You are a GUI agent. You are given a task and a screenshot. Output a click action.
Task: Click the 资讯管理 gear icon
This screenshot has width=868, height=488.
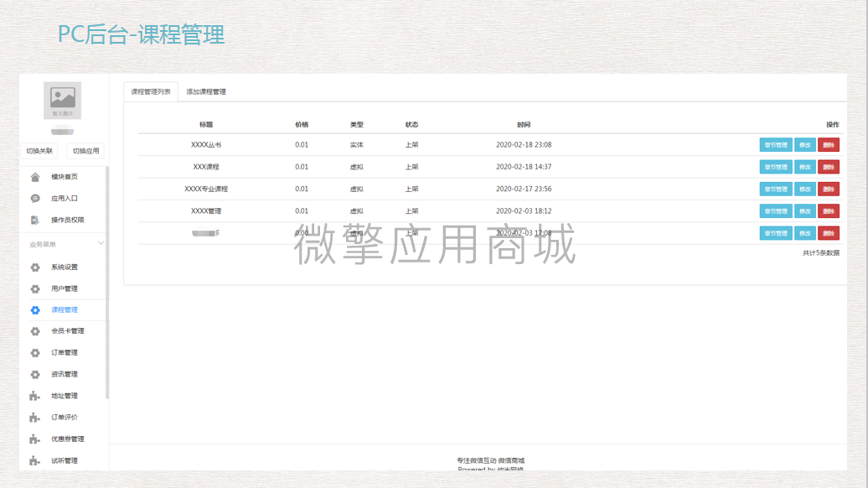pos(35,375)
